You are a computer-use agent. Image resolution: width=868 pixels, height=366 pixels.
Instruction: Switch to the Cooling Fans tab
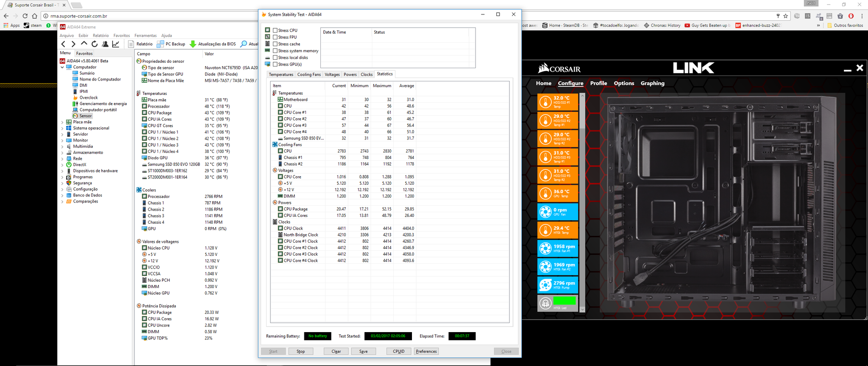[309, 75]
